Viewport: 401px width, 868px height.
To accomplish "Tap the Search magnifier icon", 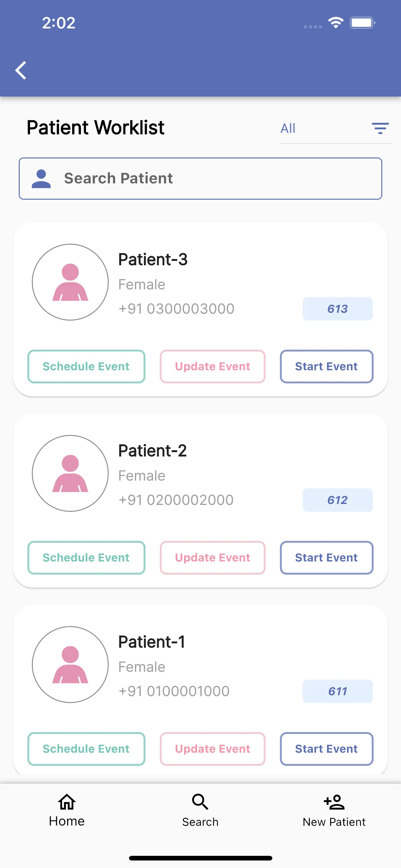I will pyautogui.click(x=200, y=802).
